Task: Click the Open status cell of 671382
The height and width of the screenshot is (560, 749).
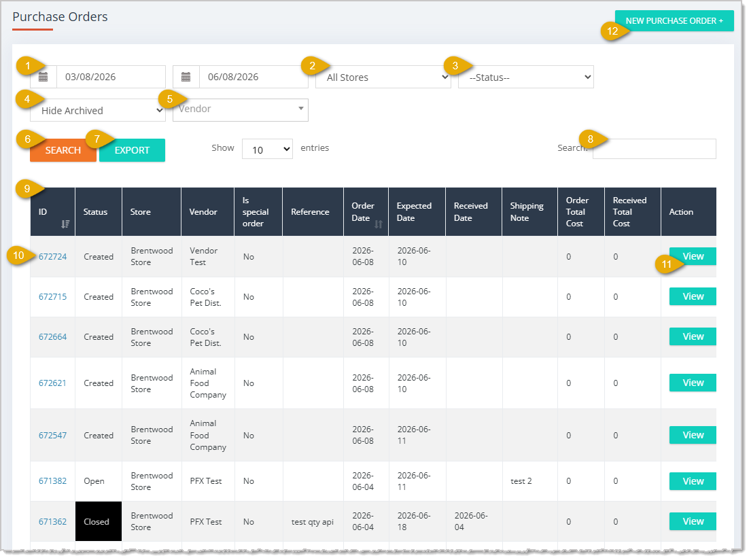Action: point(99,481)
